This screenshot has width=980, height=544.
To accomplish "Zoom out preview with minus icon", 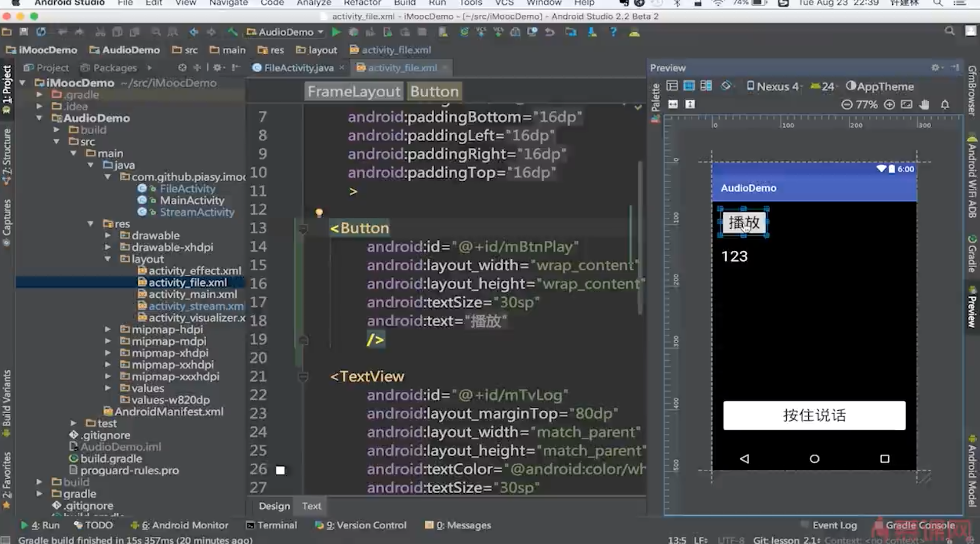I will (x=847, y=105).
